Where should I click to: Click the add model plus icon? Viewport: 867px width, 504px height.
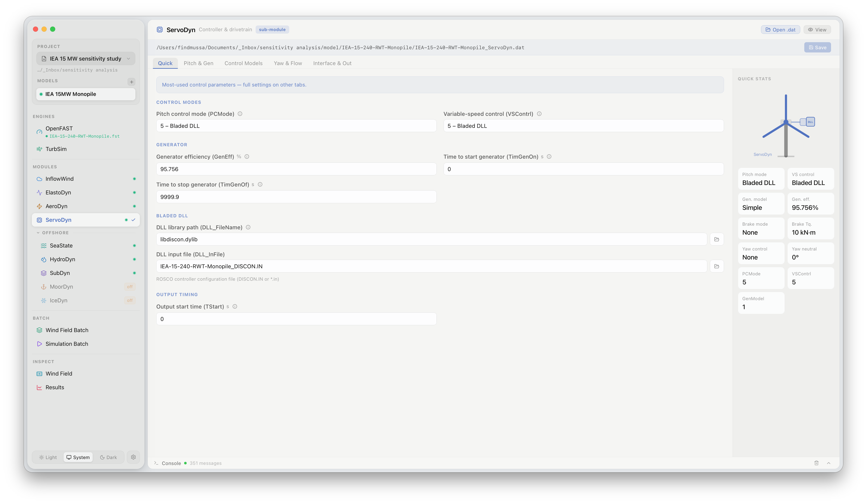pos(131,82)
